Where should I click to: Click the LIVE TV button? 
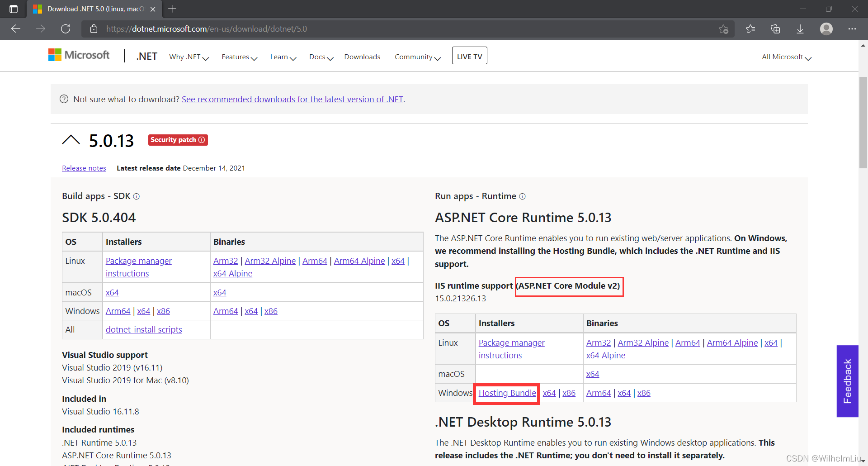(469, 56)
